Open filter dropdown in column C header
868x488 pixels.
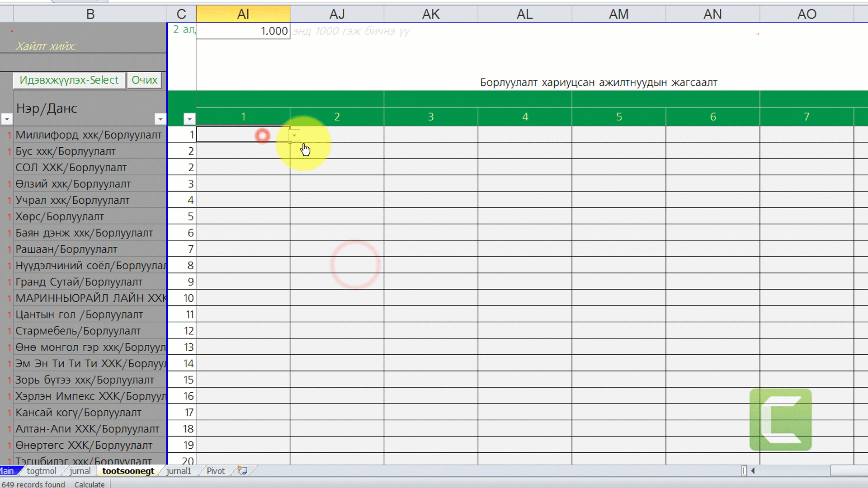[189, 119]
